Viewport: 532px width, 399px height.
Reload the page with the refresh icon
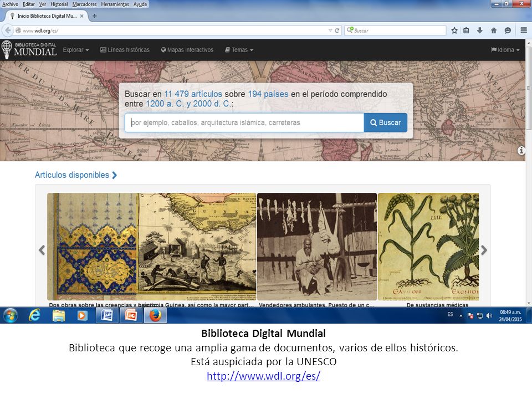point(337,30)
